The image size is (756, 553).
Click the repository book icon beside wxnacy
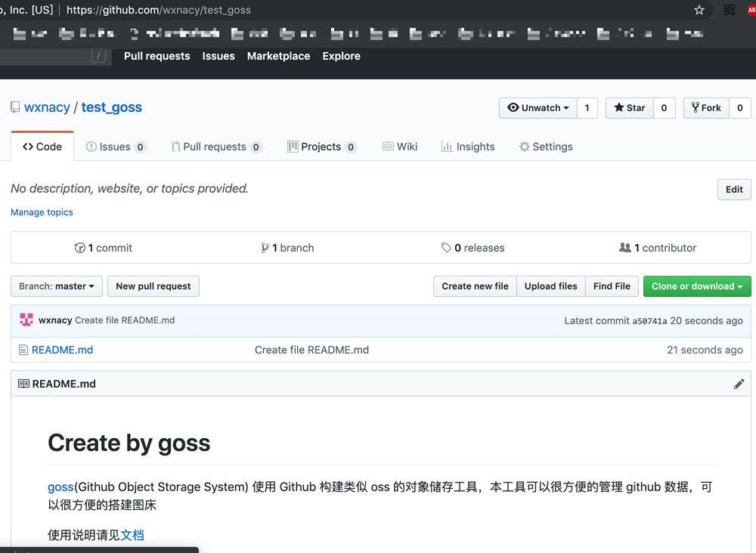pos(15,107)
